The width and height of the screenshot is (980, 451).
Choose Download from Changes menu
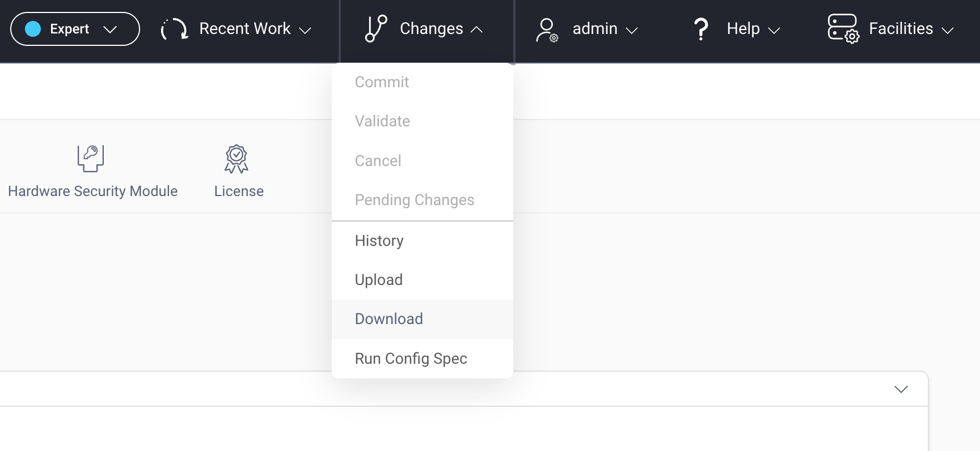point(423,319)
